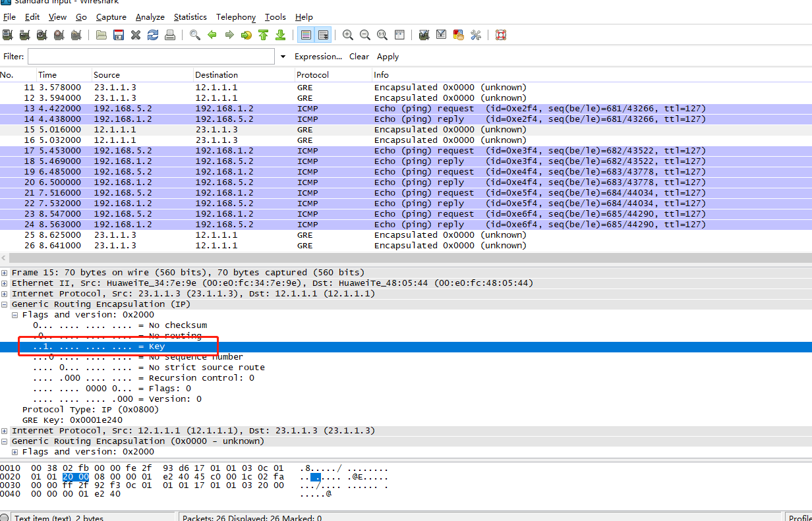Image resolution: width=812 pixels, height=521 pixels.
Task: Open a capture file with folder icon
Action: pos(101,35)
